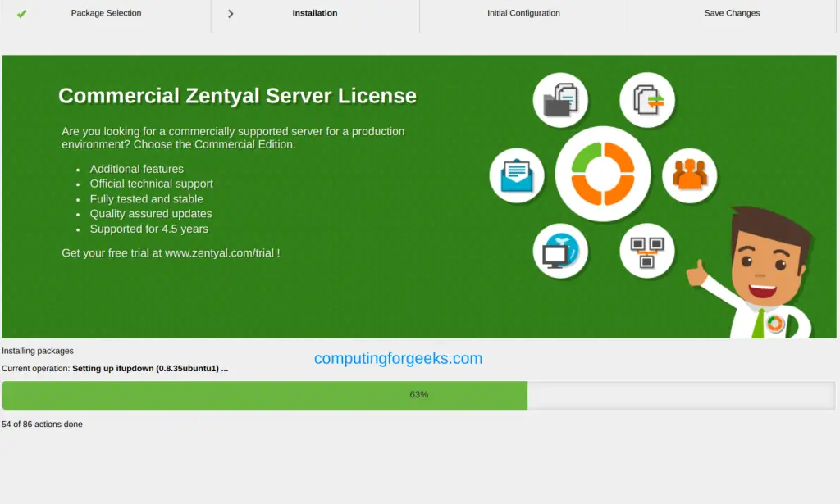Click the orange users group icon

pyautogui.click(x=689, y=175)
